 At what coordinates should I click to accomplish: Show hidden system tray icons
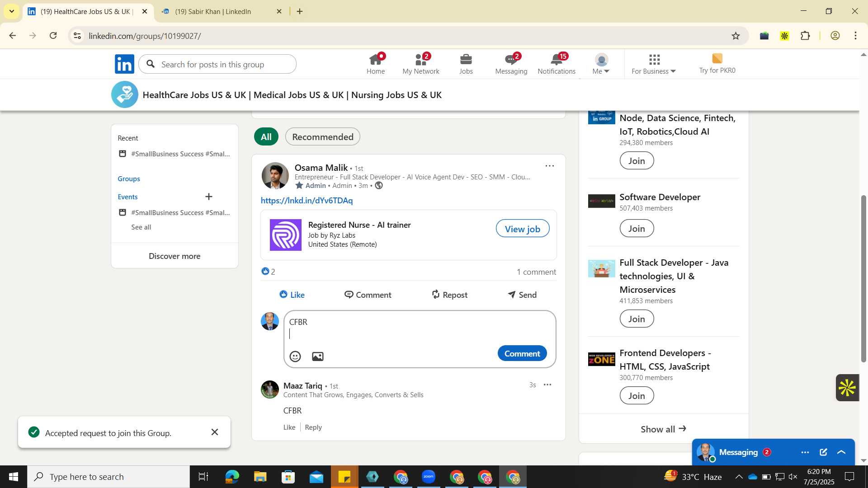pyautogui.click(x=739, y=477)
